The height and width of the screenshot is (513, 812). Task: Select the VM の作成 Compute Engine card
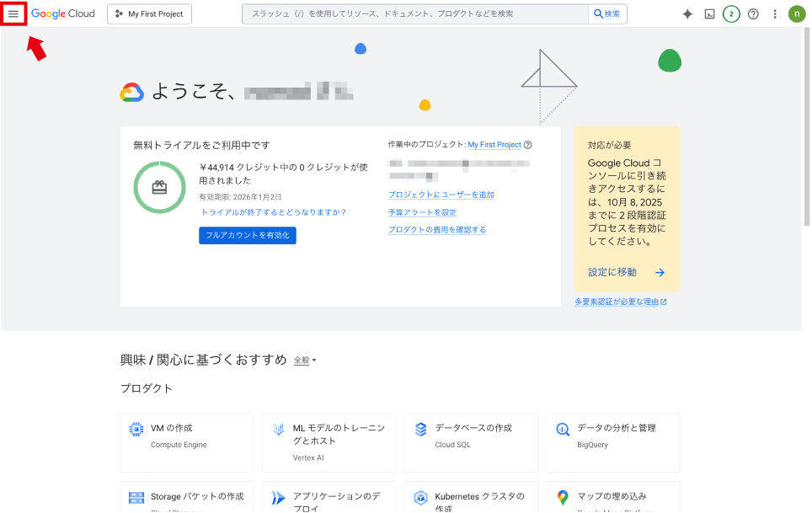pyautogui.click(x=186, y=436)
